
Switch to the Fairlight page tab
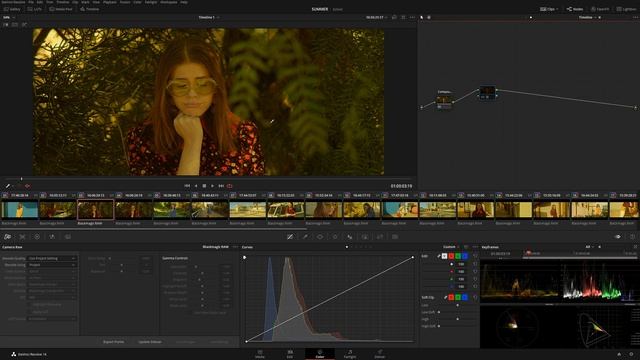(x=350, y=354)
